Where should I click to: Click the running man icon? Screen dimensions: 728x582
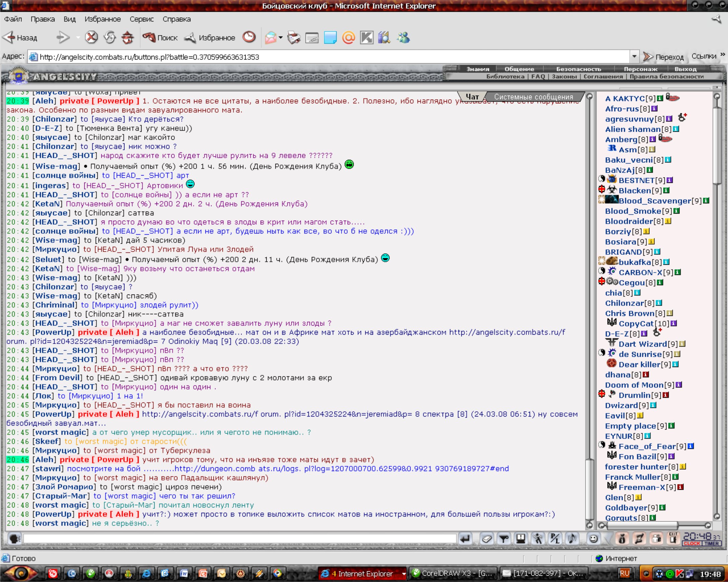pos(538,539)
